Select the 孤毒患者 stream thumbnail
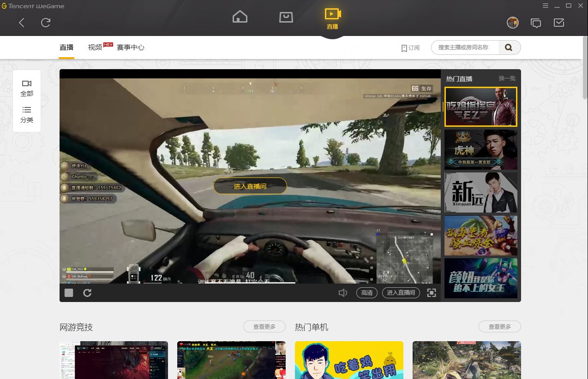 (481, 235)
